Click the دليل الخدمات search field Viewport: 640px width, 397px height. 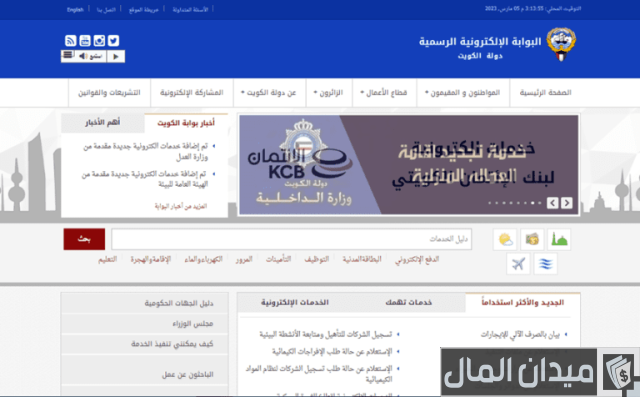(x=291, y=239)
